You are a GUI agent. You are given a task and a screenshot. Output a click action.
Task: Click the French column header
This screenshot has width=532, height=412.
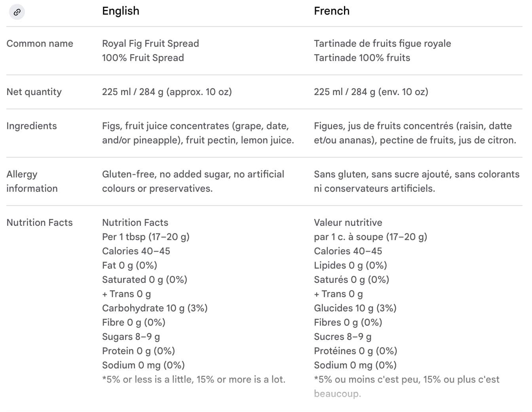(x=331, y=11)
